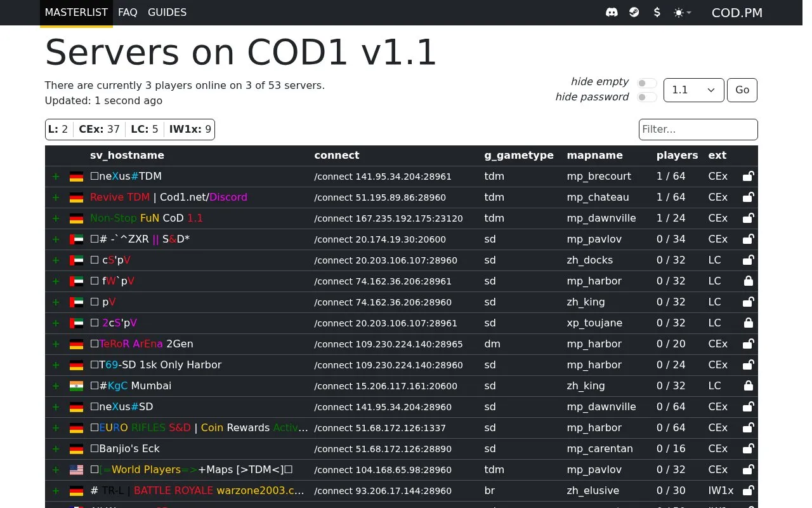Open the theme switcher sun dropdown
This screenshot has width=812, height=508.
coord(683,12)
